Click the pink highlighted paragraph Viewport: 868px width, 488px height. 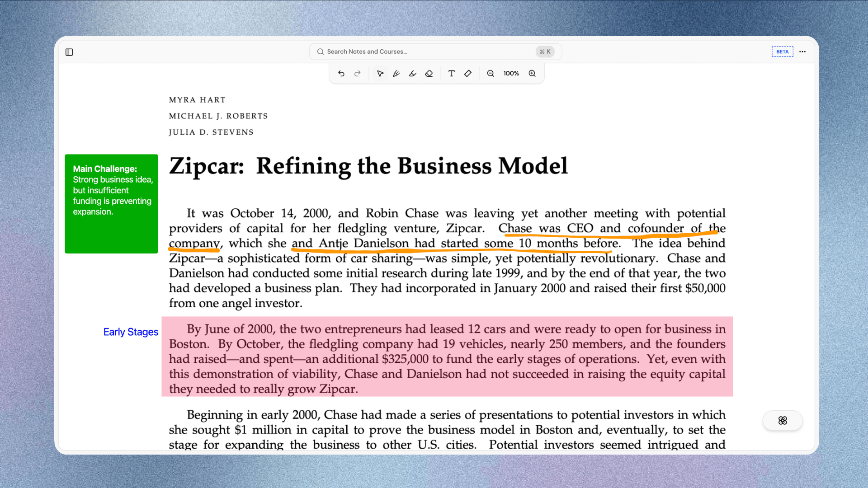447,357
